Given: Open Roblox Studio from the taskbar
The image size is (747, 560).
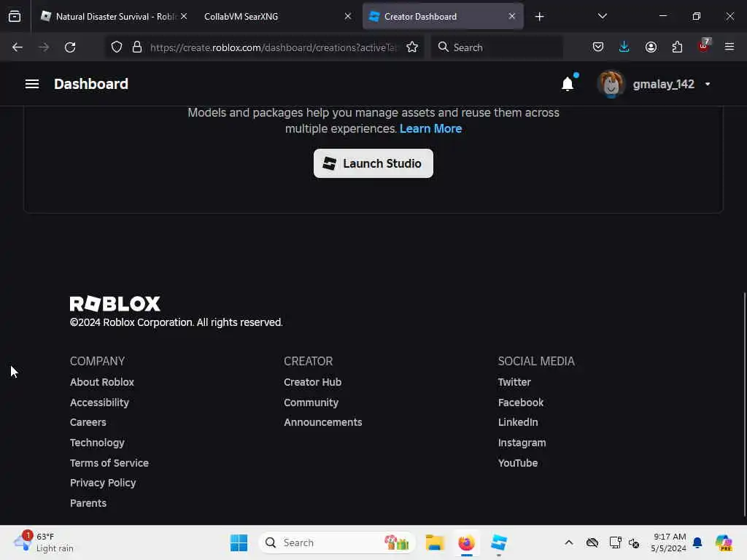Looking at the screenshot, I should 498,542.
